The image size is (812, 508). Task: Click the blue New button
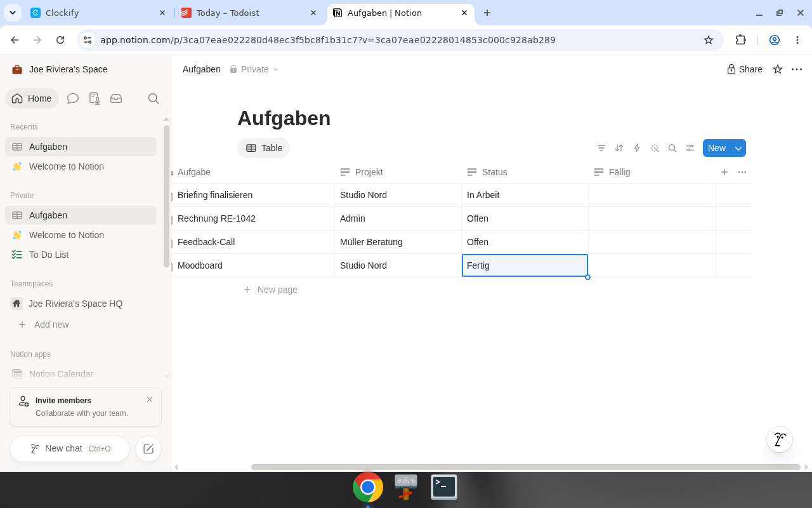point(717,148)
